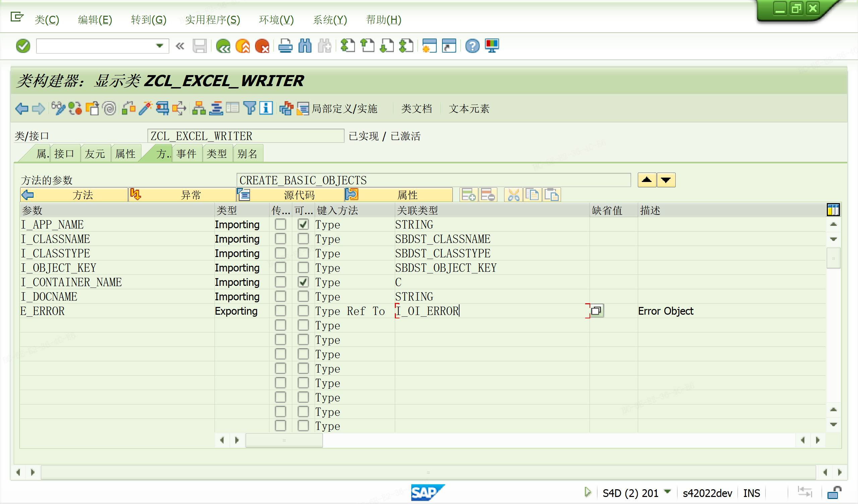Click the previous method up arrow button

tap(647, 180)
